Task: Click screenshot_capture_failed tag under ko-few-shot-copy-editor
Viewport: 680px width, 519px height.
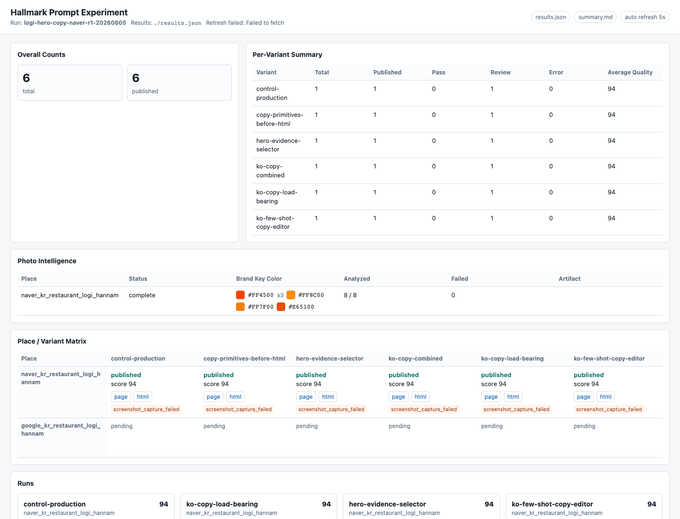Action: pos(609,409)
